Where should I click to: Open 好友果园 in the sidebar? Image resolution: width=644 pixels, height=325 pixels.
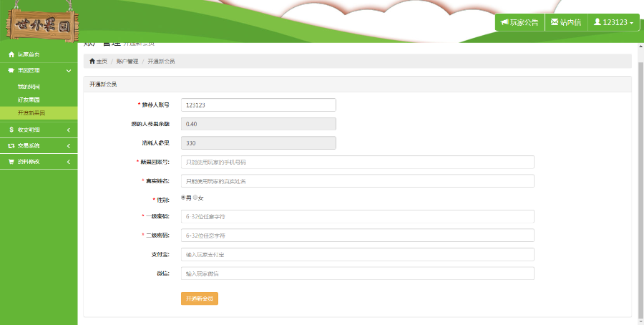(29, 100)
